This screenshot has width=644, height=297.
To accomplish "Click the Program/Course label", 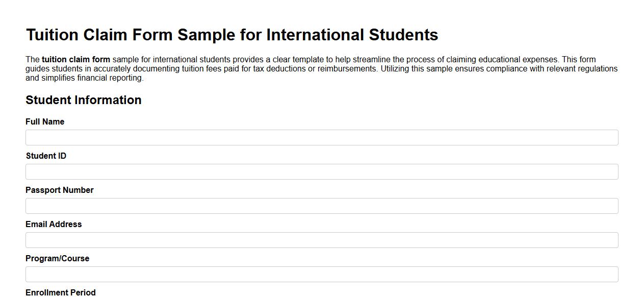I will click(x=58, y=258).
